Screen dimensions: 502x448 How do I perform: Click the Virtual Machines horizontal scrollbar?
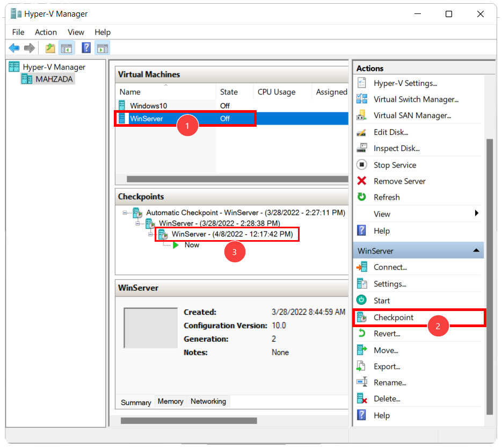[237, 179]
